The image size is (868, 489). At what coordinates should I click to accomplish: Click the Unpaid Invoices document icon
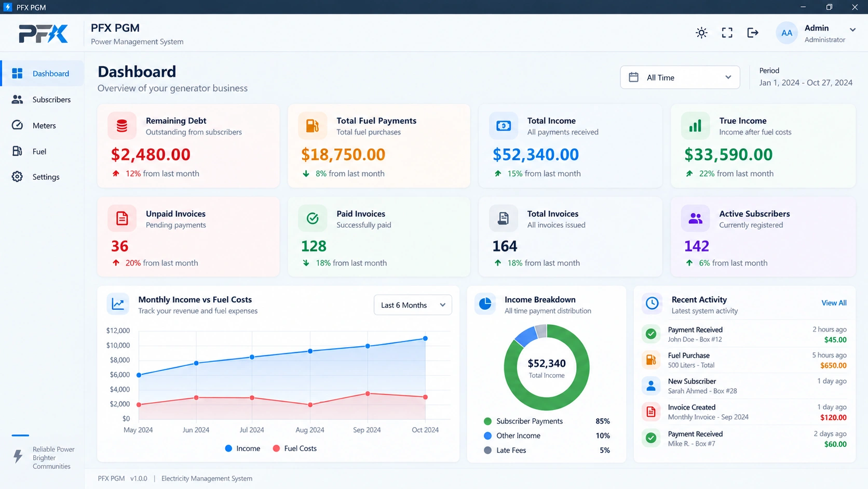click(122, 218)
